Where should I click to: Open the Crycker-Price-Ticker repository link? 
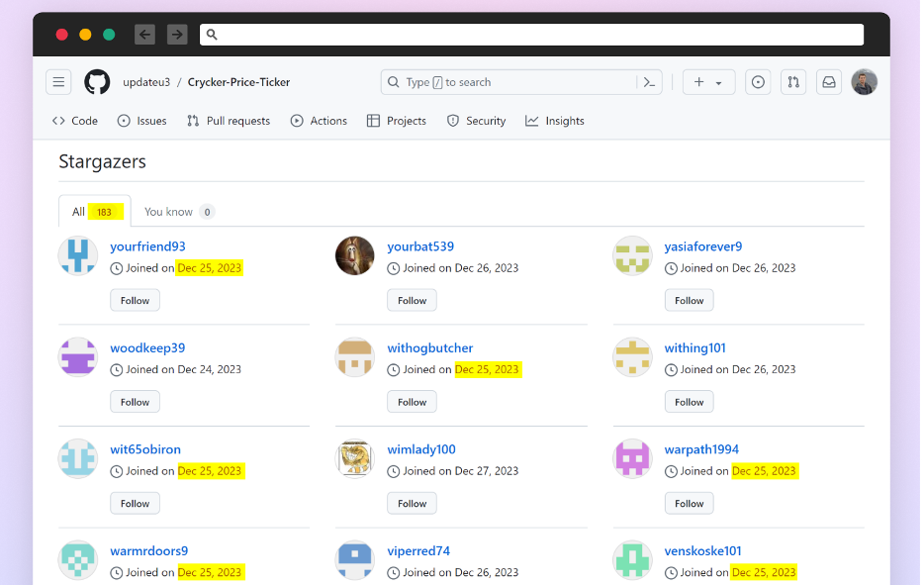click(x=238, y=82)
